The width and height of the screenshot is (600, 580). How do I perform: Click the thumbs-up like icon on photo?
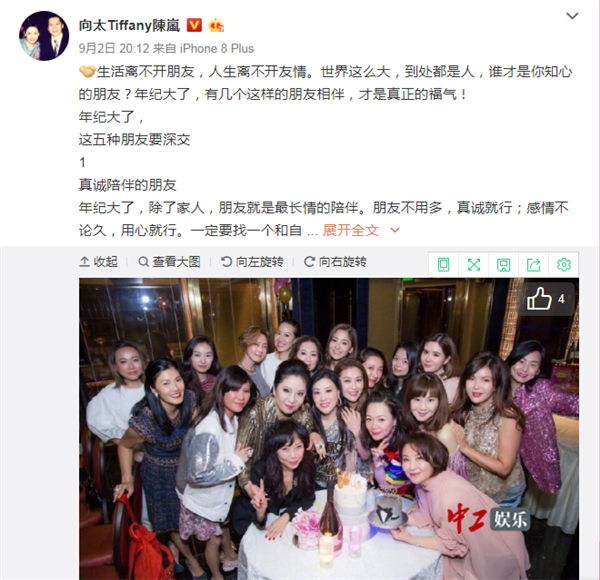coord(539,299)
